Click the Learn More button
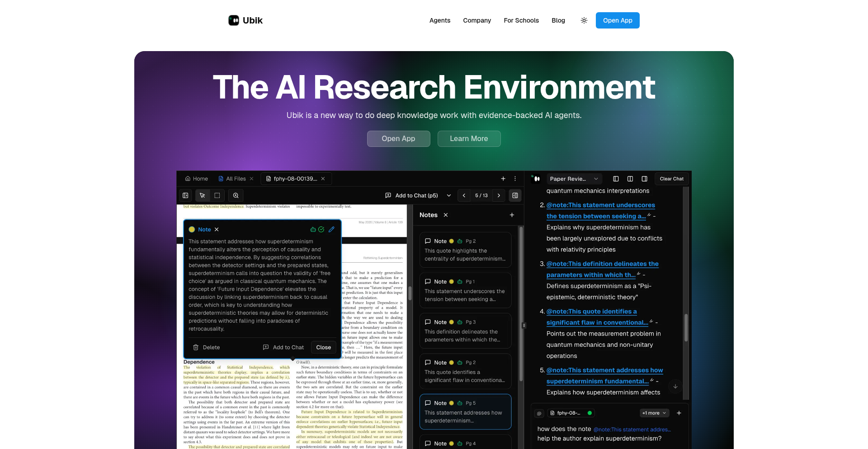 pos(469,139)
